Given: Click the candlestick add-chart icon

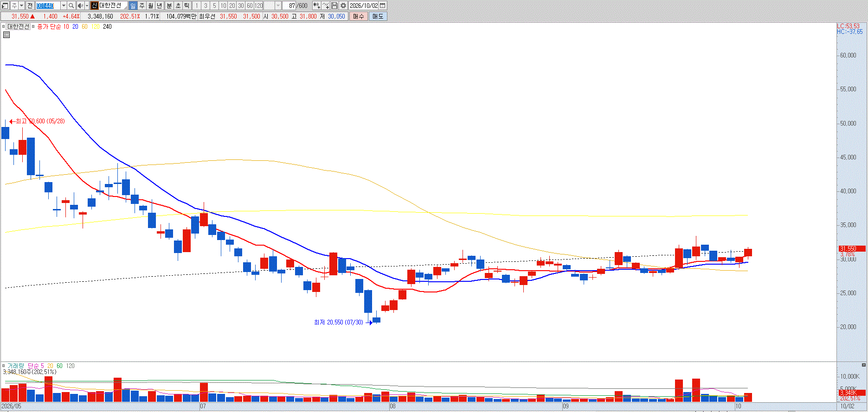Looking at the screenshot, I should click(317, 6).
